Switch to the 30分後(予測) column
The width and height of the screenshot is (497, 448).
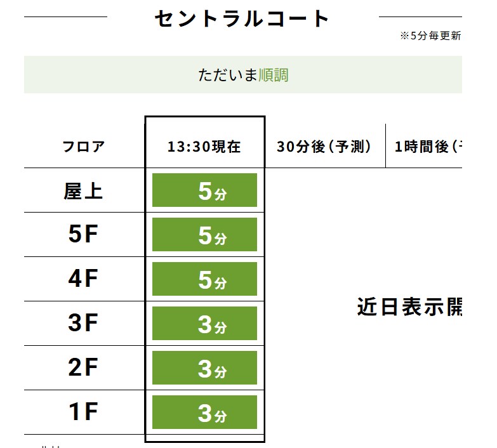point(324,147)
